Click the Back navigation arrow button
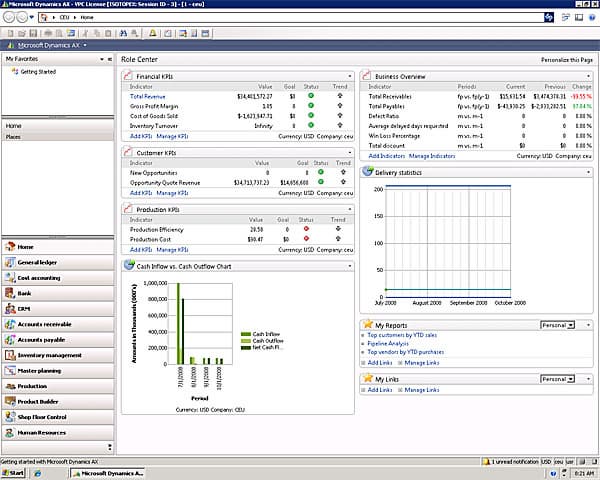Screen dimensions: 600x480 point(9,17)
